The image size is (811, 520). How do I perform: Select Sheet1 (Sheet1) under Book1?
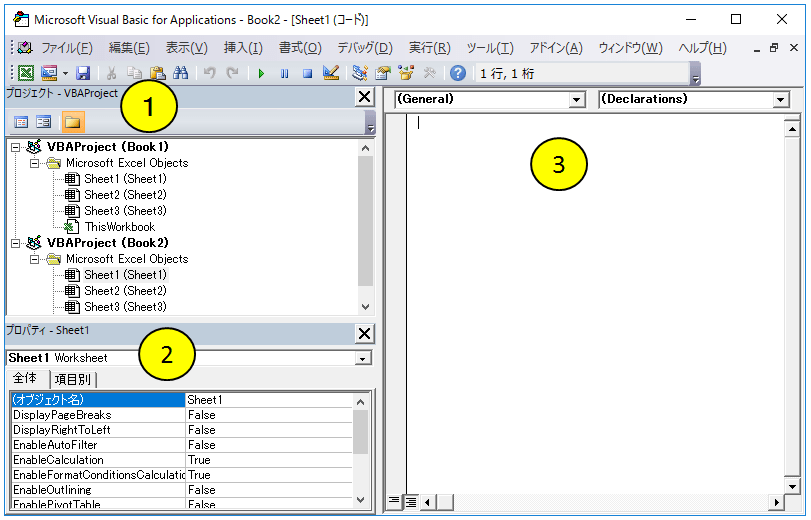click(125, 179)
